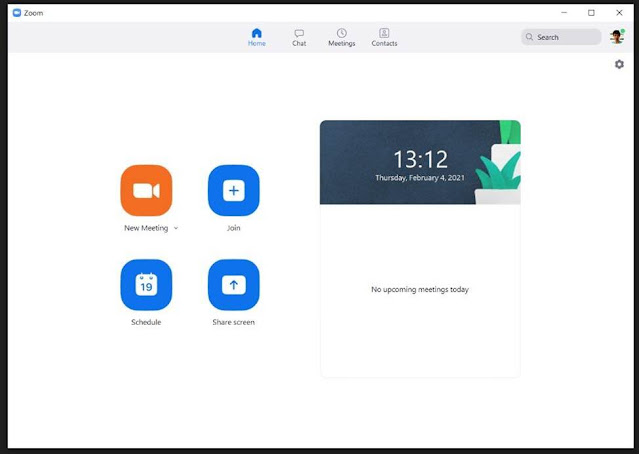This screenshot has height=454, width=639.
Task: Close the Zoom window
Action: (619, 13)
